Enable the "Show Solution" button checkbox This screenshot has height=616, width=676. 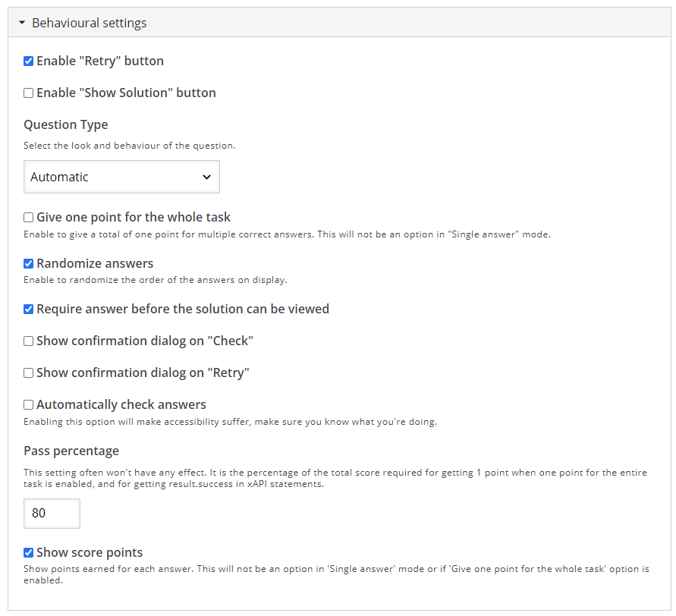tap(29, 93)
